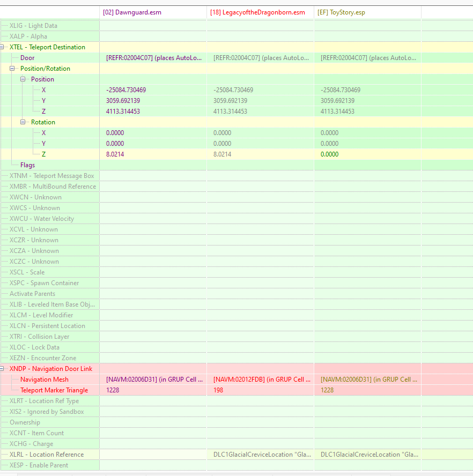Screen dimensions: 473x476
Task: Select the [EF] ToyStory.esp column header
Action: [x=367, y=12]
